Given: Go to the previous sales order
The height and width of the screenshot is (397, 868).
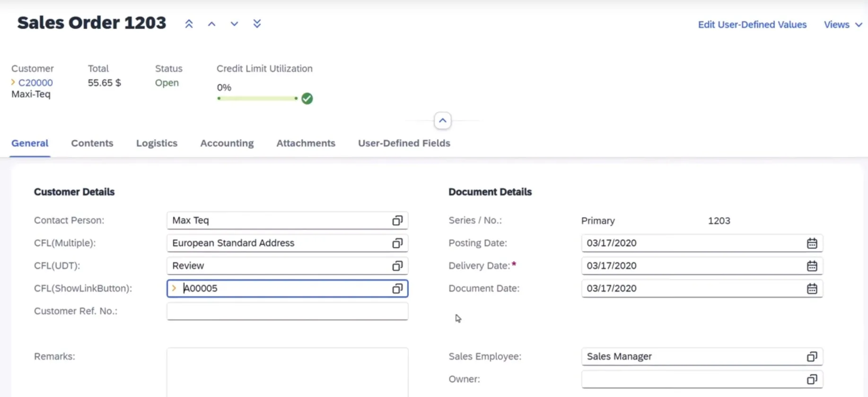Looking at the screenshot, I should coord(211,24).
